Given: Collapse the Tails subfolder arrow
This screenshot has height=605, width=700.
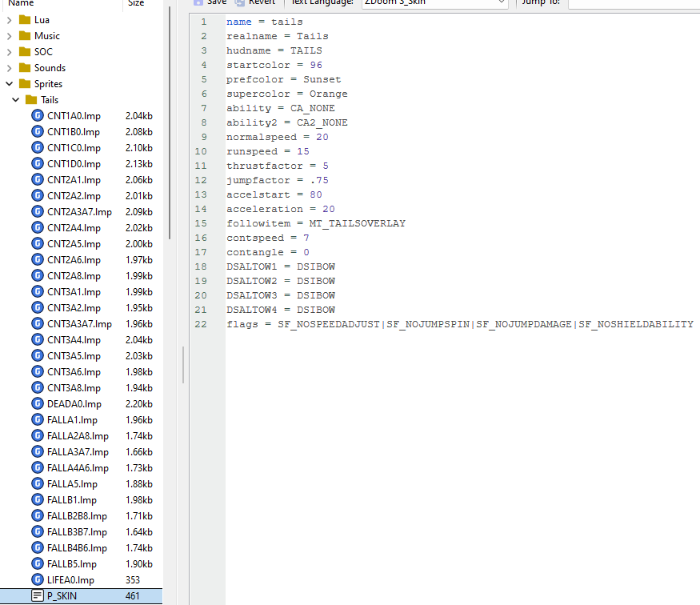Looking at the screenshot, I should tap(16, 100).
